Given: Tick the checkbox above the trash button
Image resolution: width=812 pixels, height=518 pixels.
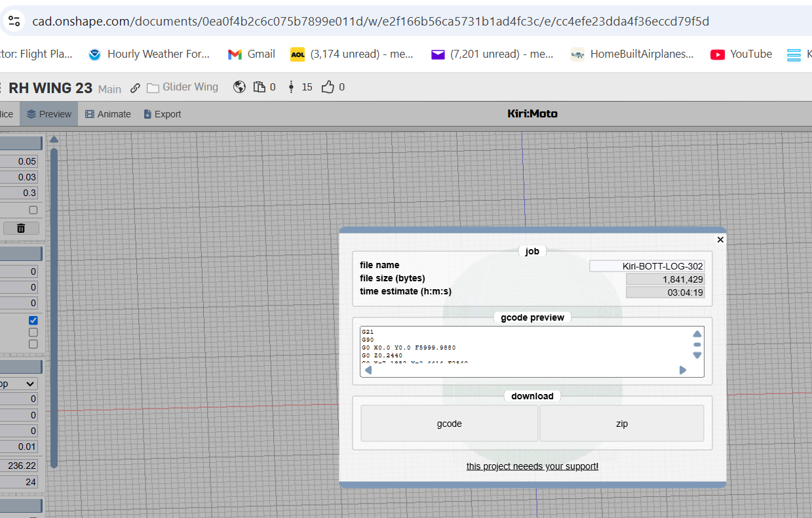Looking at the screenshot, I should point(33,210).
